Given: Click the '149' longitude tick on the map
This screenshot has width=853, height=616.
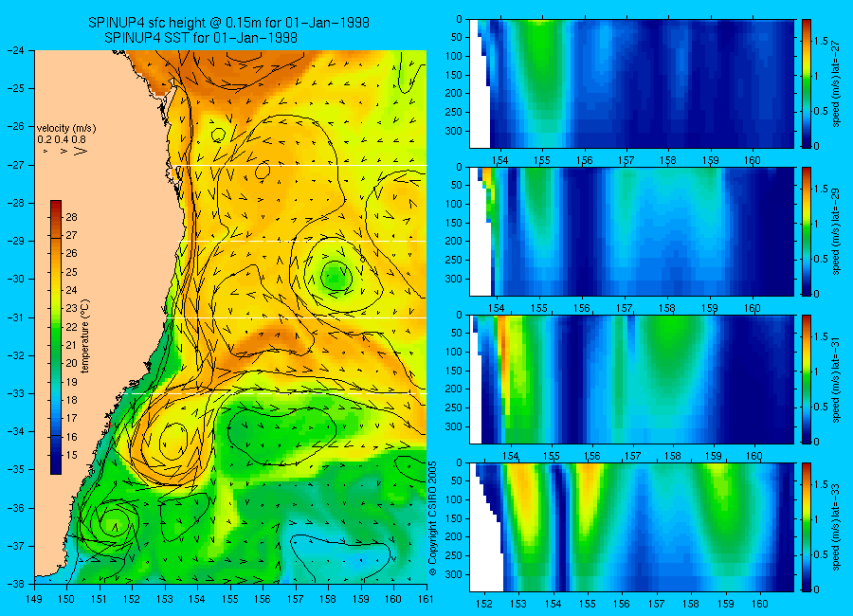Looking at the screenshot, I should (x=35, y=599).
